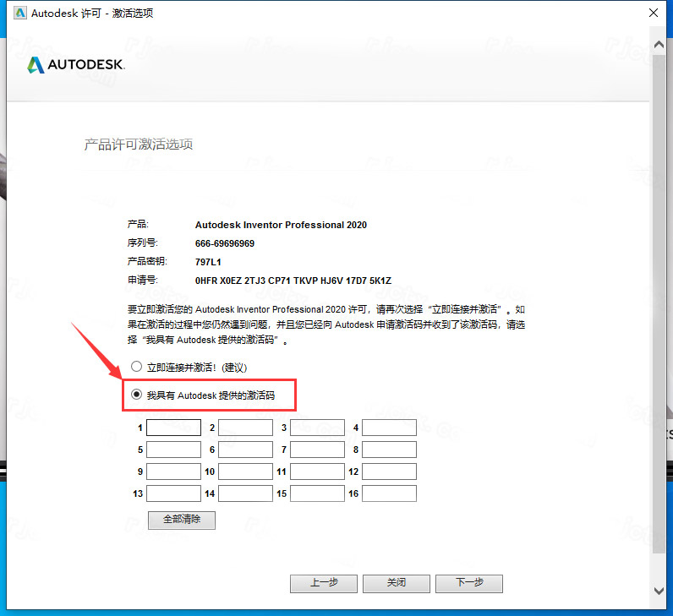
Task: Click activation code field 8
Action: 389,450
